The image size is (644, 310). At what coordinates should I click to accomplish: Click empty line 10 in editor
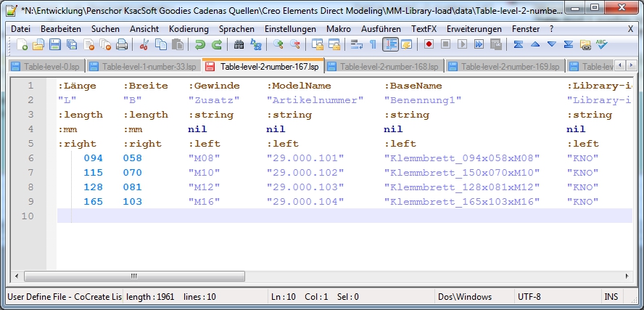click(x=290, y=216)
